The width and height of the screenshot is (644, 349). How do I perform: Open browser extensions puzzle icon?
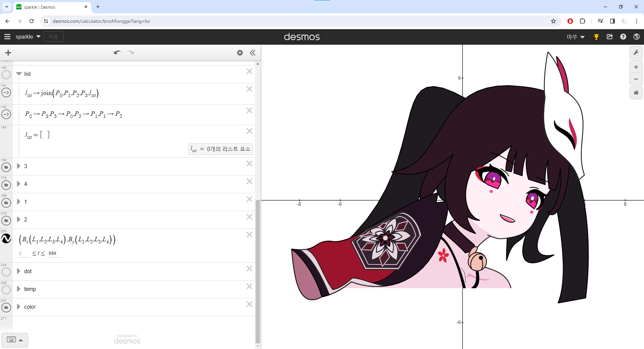coord(583,21)
